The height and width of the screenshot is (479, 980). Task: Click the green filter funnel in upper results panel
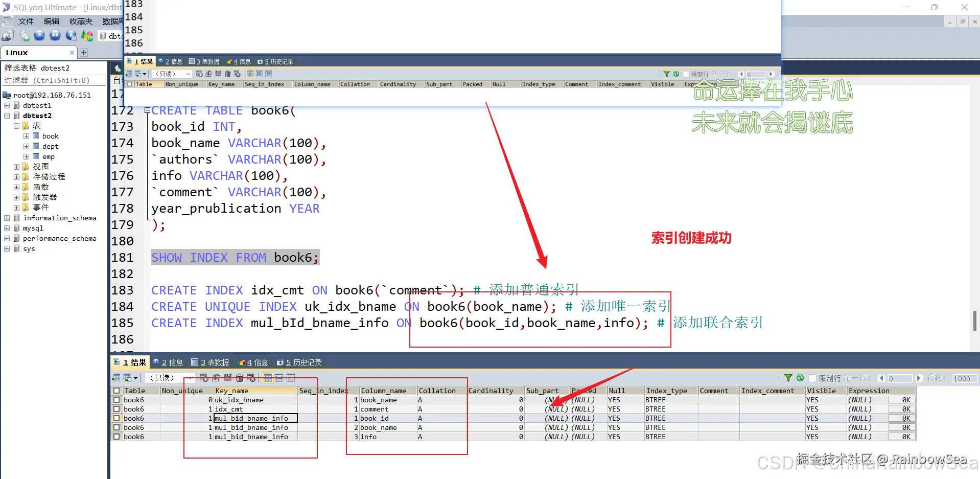pos(666,74)
